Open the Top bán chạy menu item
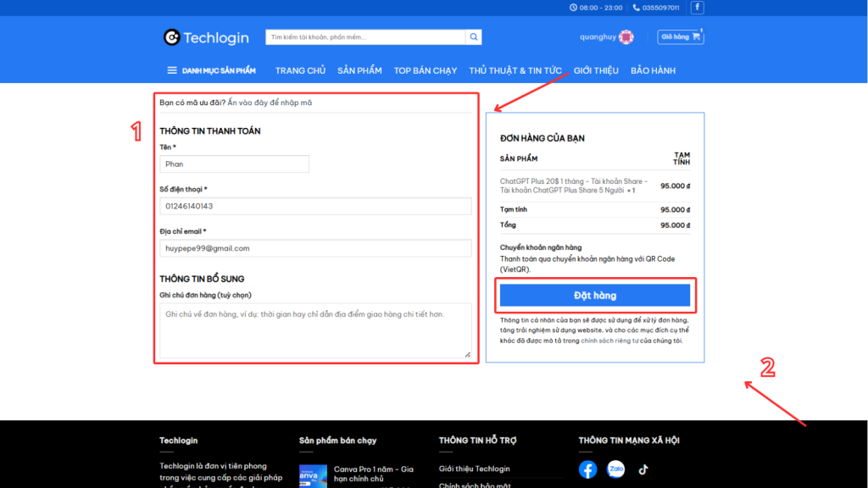Viewport: 868px width, 488px height. click(x=425, y=70)
